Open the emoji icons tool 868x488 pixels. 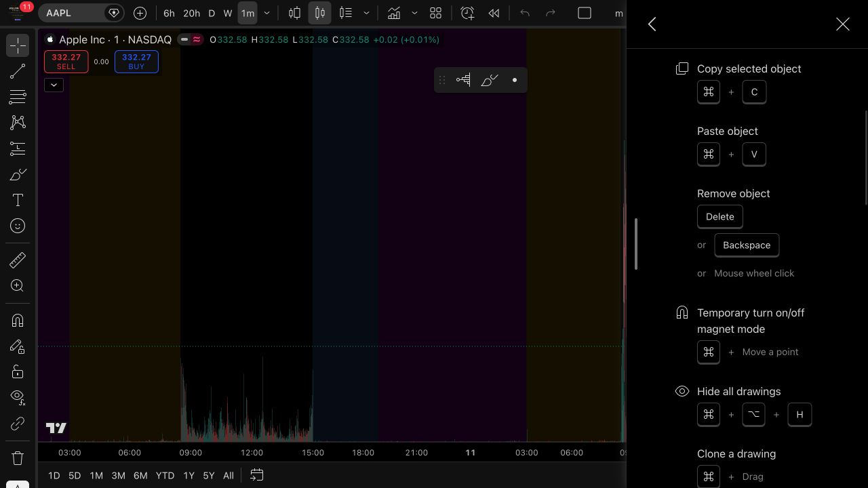[18, 226]
